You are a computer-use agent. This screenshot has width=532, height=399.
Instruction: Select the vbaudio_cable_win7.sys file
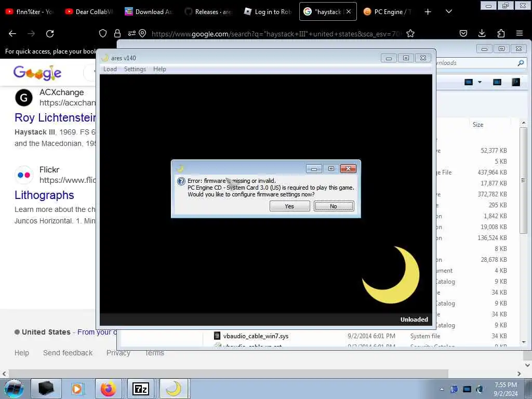pos(256,336)
